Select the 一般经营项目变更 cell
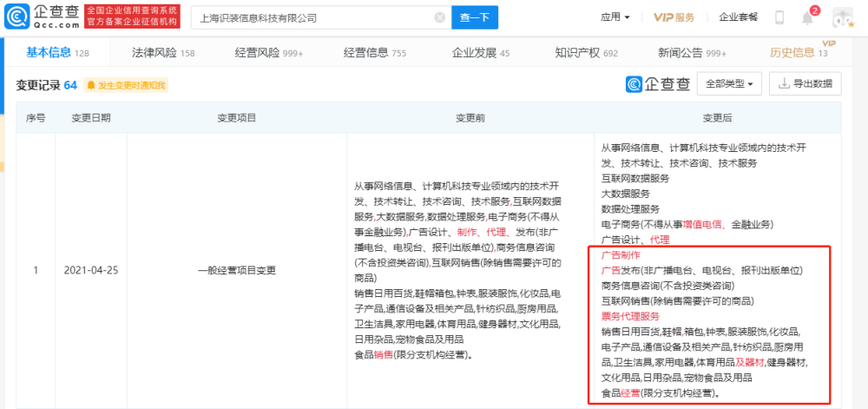Screen dimensions: 868x409 [236, 271]
